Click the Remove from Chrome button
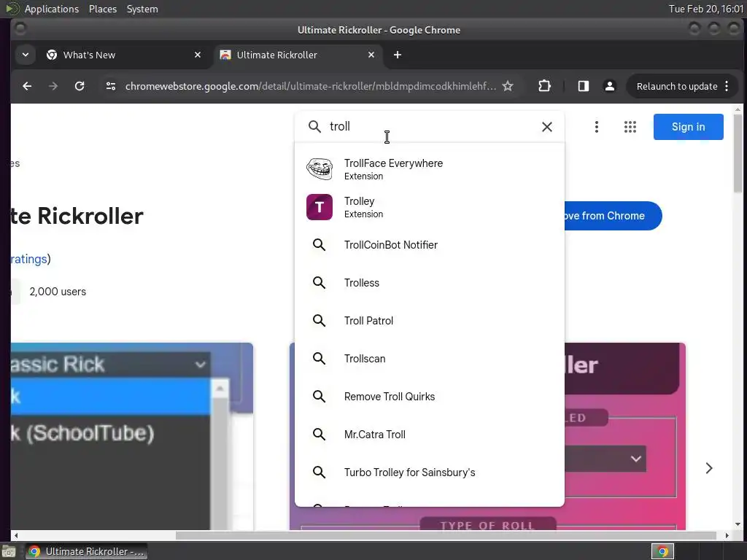Image resolution: width=747 pixels, height=560 pixels. (x=613, y=216)
